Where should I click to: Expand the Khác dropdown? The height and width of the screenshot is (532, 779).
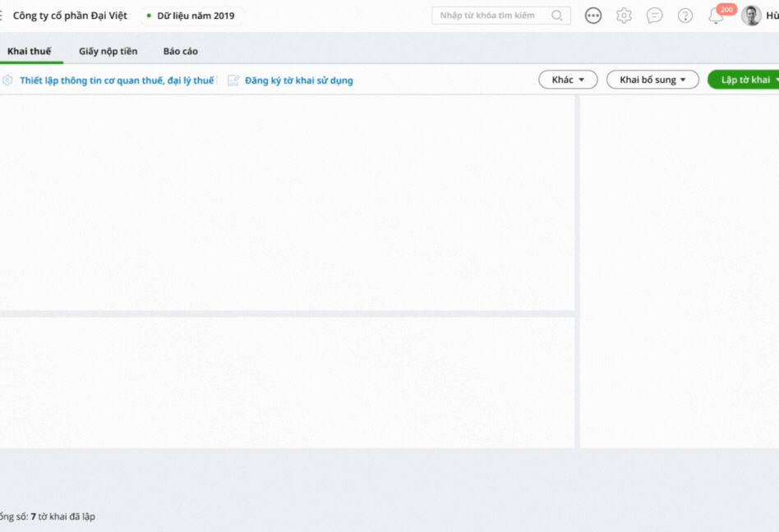pyautogui.click(x=568, y=80)
